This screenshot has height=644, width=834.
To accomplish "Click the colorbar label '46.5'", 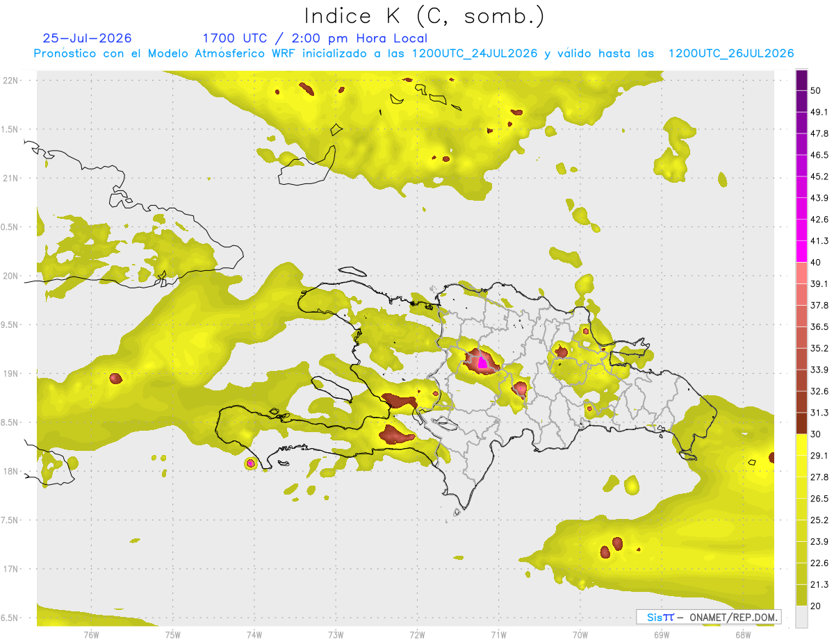I will [819, 155].
